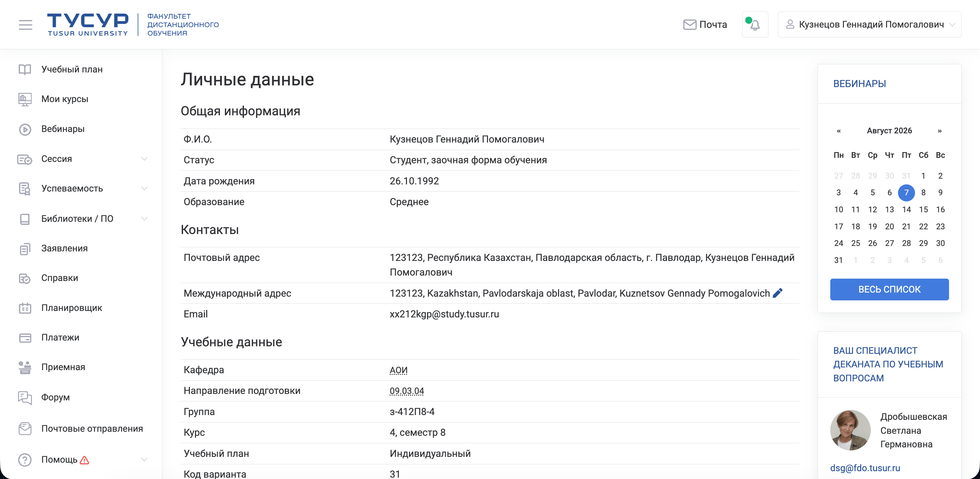This screenshot has width=980, height=479.
Task: Open the hamburger menu icon
Action: tap(26, 25)
